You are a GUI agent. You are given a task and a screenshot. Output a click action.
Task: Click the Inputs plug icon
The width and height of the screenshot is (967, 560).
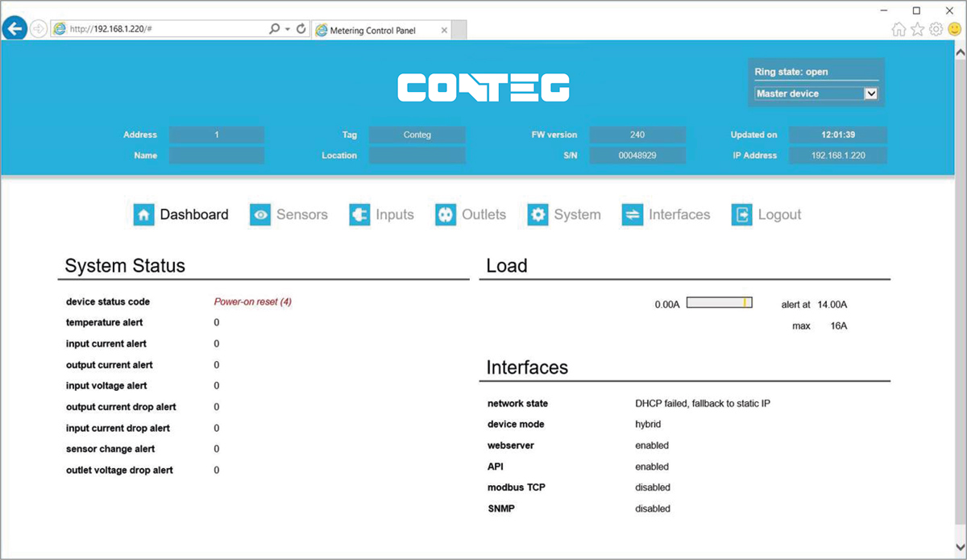click(x=359, y=215)
